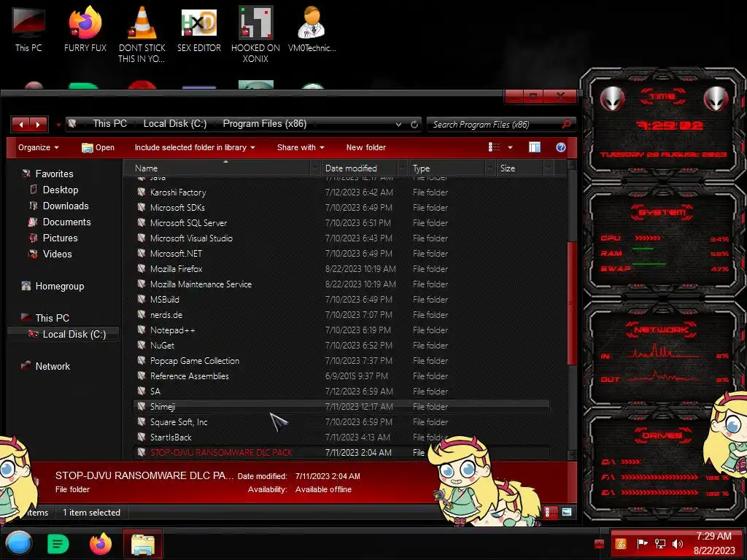
Task: Select Documents in navigation pane
Action: pos(66,222)
